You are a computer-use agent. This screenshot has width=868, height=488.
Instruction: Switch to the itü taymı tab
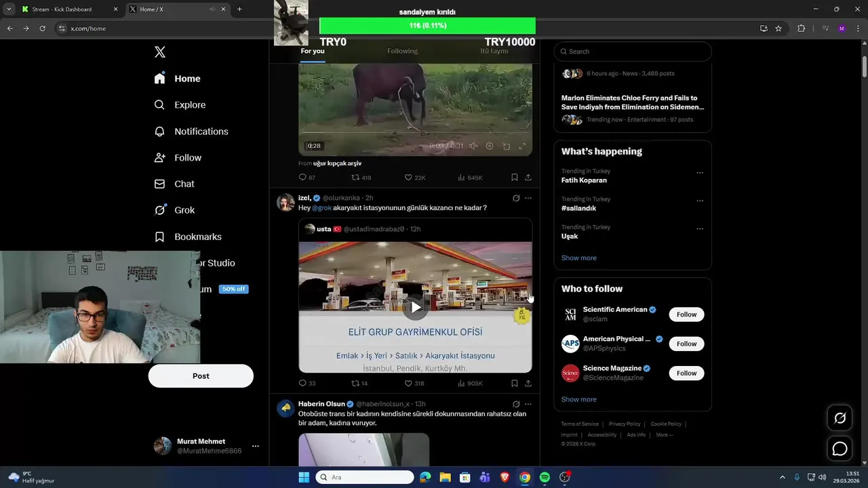click(494, 52)
